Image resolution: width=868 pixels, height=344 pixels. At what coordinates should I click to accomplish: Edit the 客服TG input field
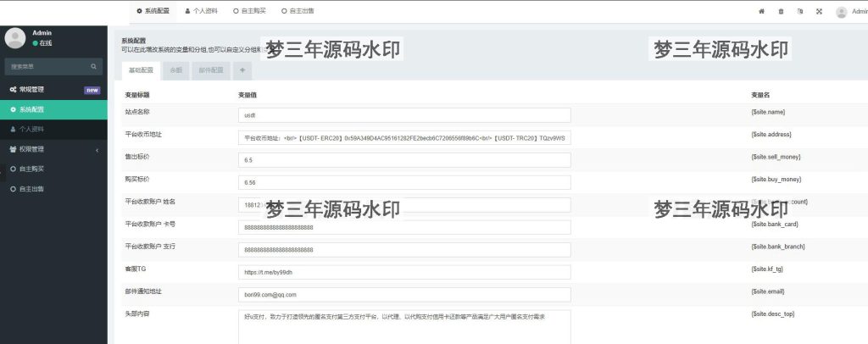click(404, 272)
